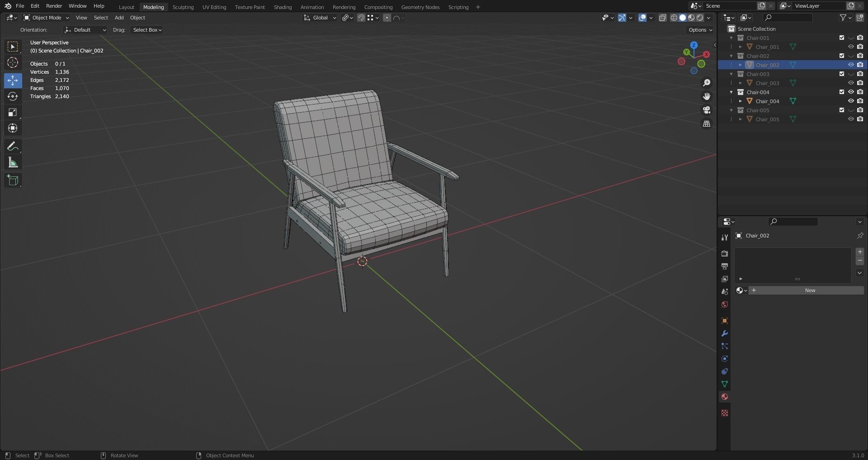The height and width of the screenshot is (460, 868).
Task: Open the Texture properties tab
Action: click(725, 413)
